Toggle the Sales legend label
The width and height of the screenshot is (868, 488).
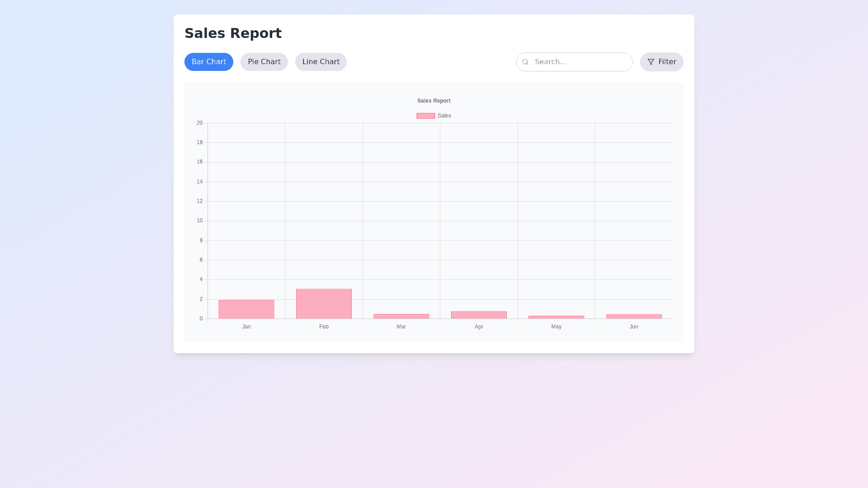pos(444,116)
